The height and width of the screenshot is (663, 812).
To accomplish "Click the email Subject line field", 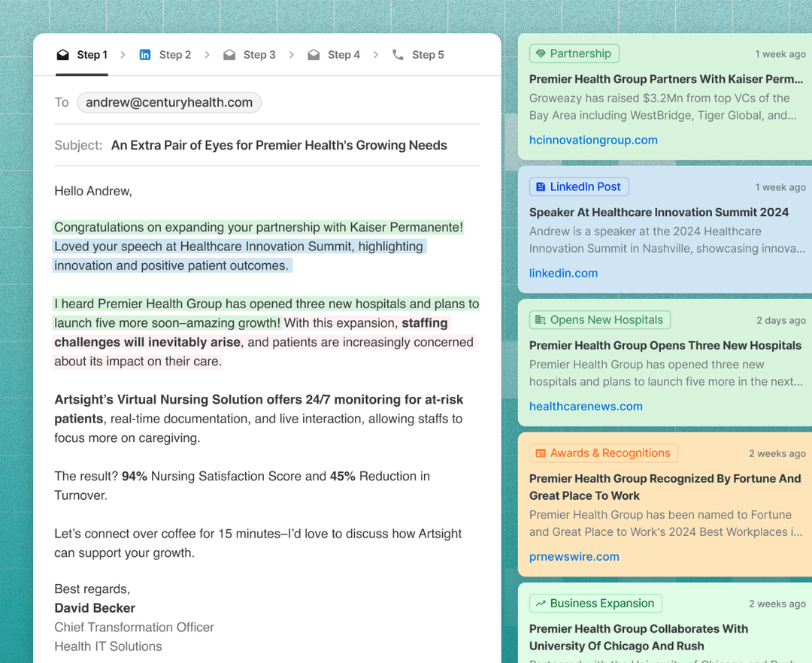I will pyautogui.click(x=279, y=145).
